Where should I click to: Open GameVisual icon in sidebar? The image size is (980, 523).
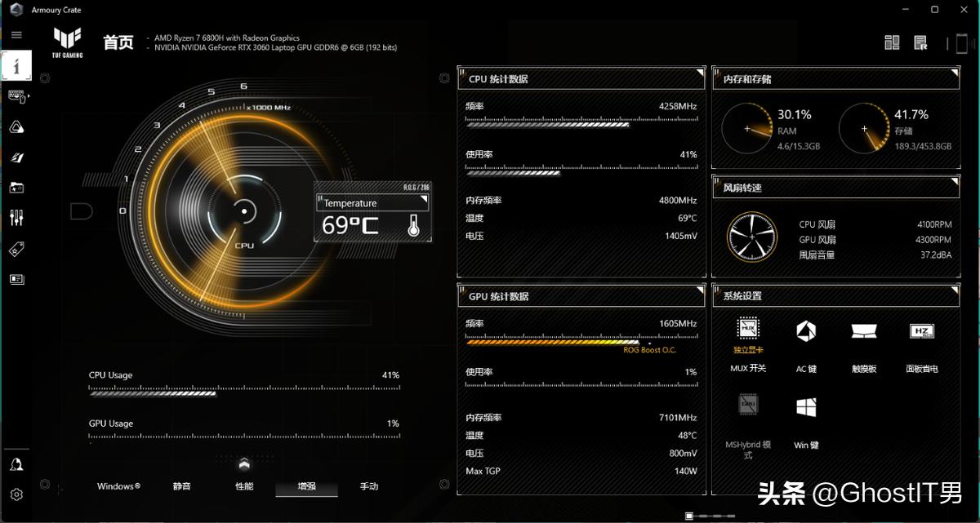tap(16, 157)
